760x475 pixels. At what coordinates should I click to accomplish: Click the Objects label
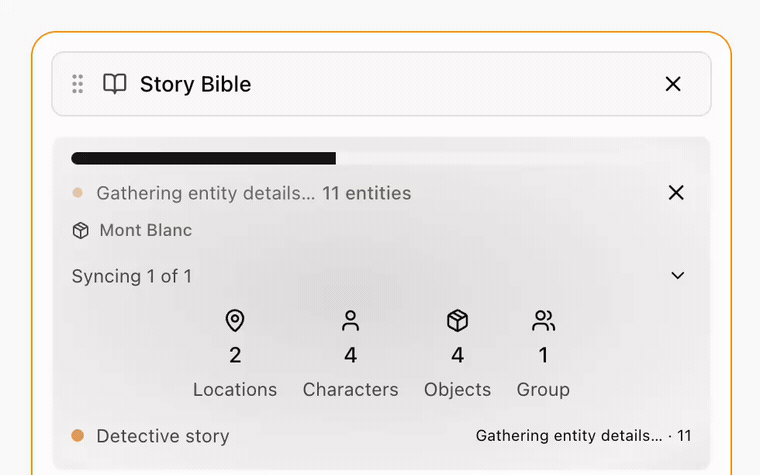click(458, 390)
